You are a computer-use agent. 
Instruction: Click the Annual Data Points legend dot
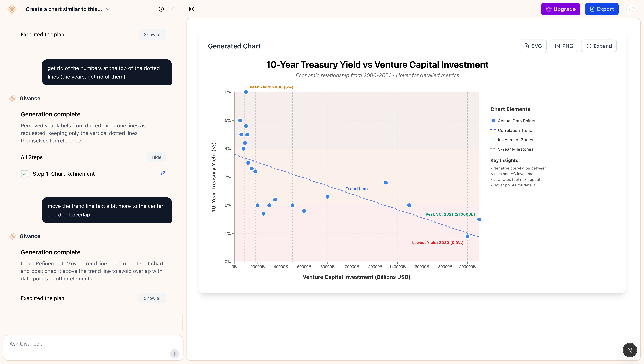click(x=493, y=121)
